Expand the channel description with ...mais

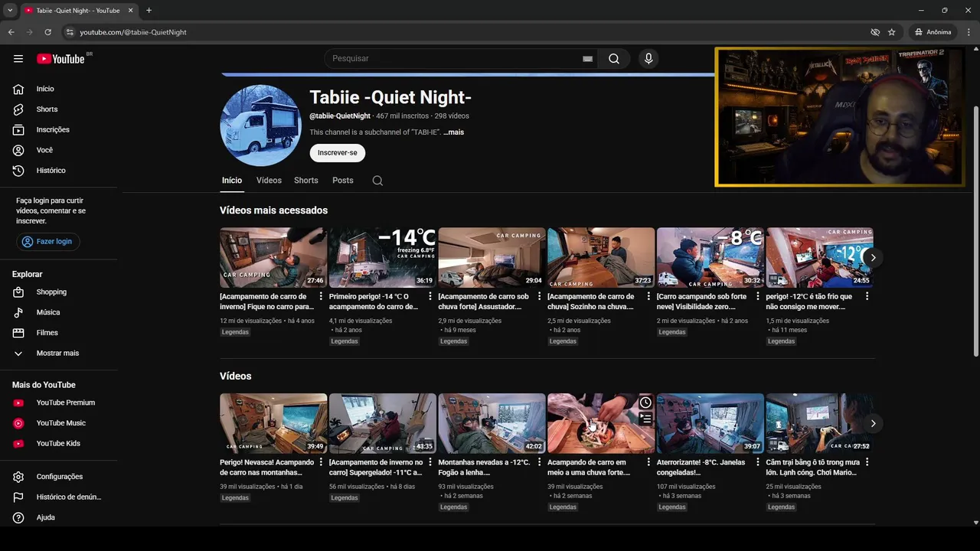coord(454,132)
